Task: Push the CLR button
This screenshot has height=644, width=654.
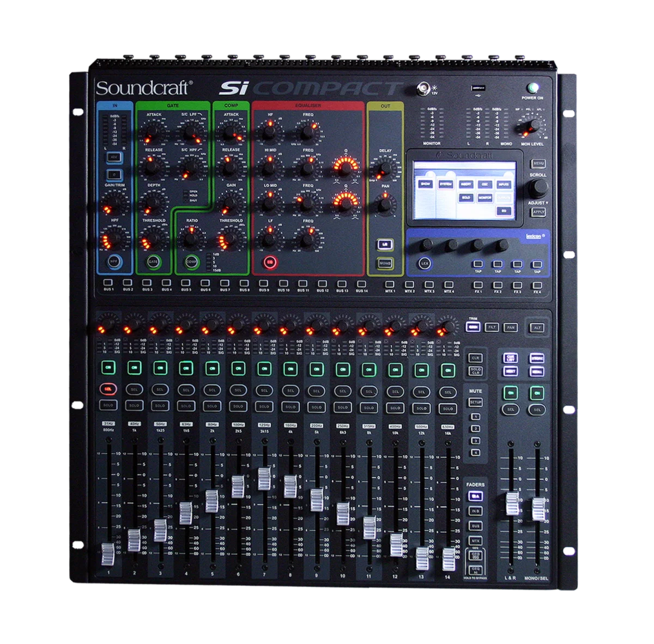Action: [475, 358]
